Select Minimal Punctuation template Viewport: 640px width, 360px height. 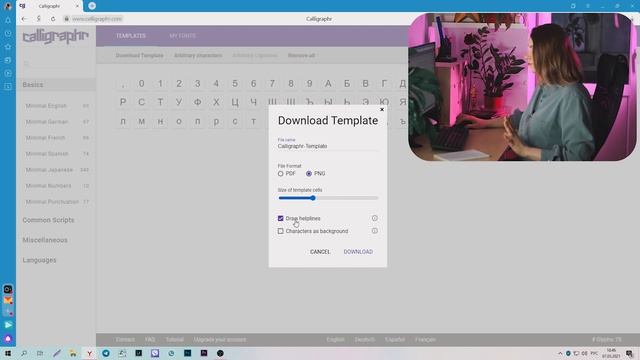point(56,202)
